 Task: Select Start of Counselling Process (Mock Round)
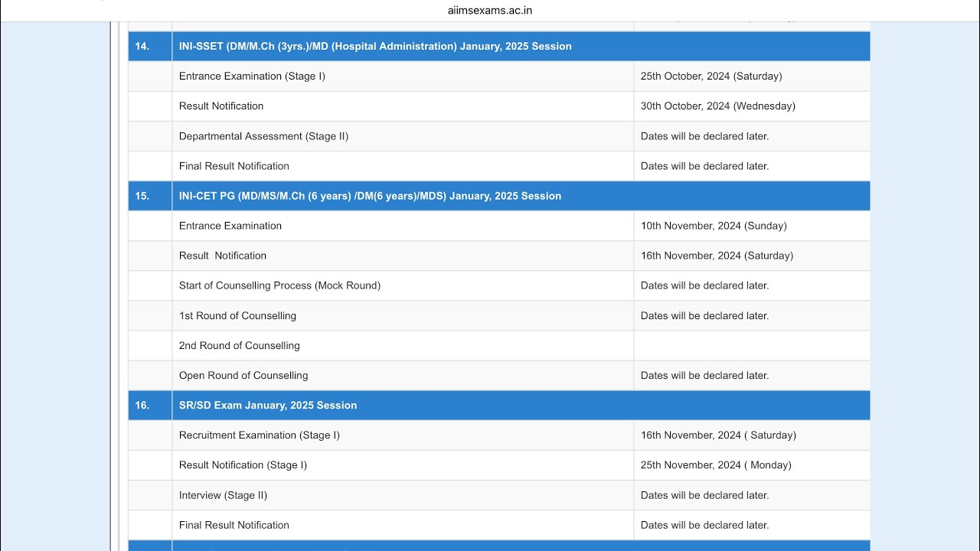click(279, 285)
